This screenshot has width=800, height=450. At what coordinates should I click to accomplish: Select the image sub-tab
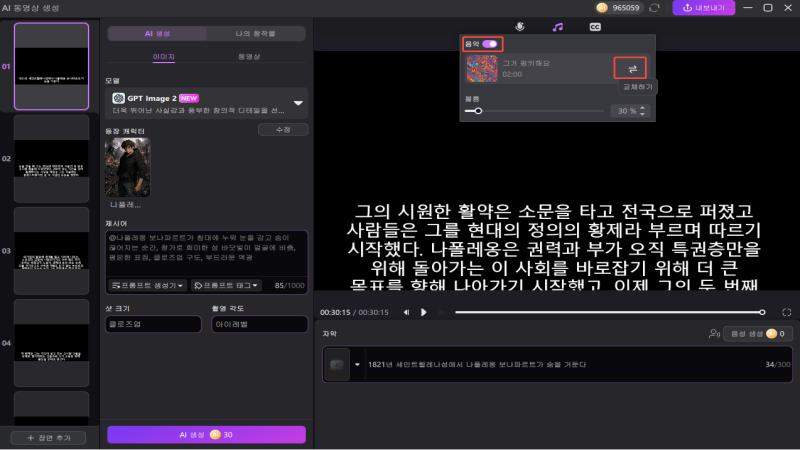tap(164, 57)
